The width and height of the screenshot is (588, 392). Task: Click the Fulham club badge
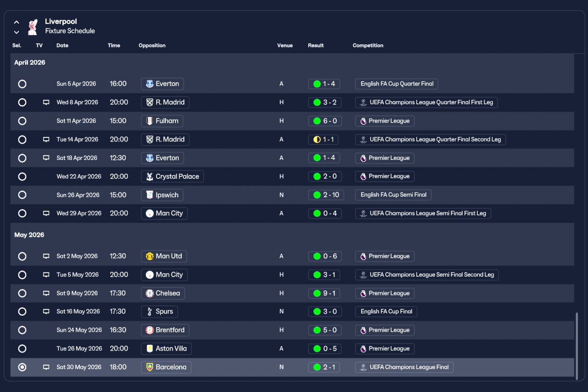coord(149,121)
